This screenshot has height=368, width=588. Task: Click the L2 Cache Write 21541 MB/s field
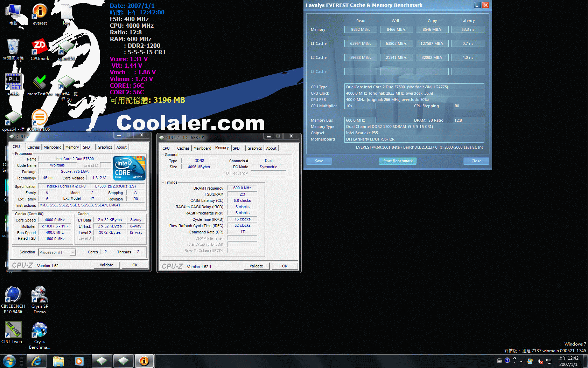(x=396, y=57)
